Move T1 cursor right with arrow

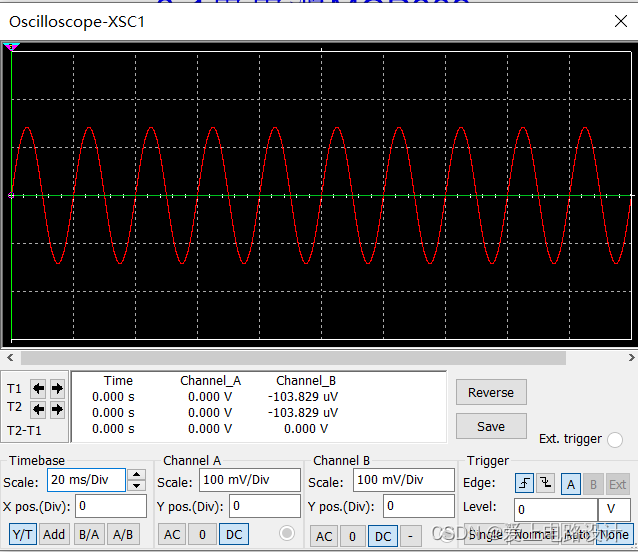(x=57, y=388)
